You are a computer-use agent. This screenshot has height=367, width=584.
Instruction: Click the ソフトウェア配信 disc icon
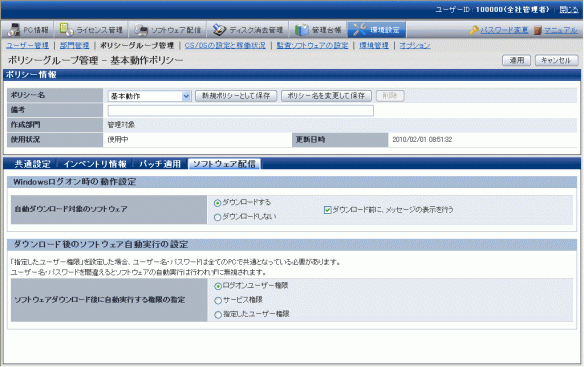point(141,30)
